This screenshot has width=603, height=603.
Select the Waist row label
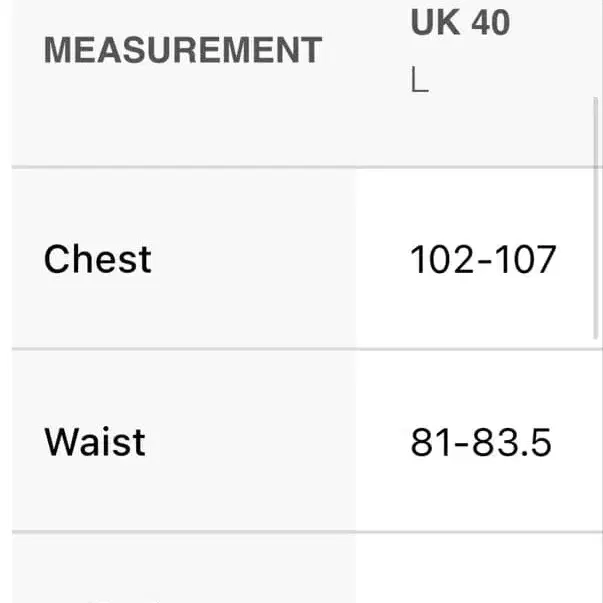95,442
